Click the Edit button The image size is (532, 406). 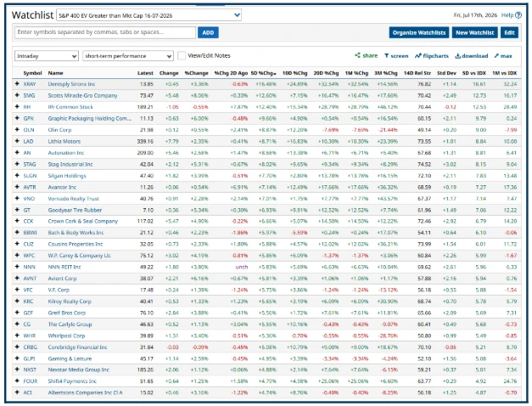509,32
